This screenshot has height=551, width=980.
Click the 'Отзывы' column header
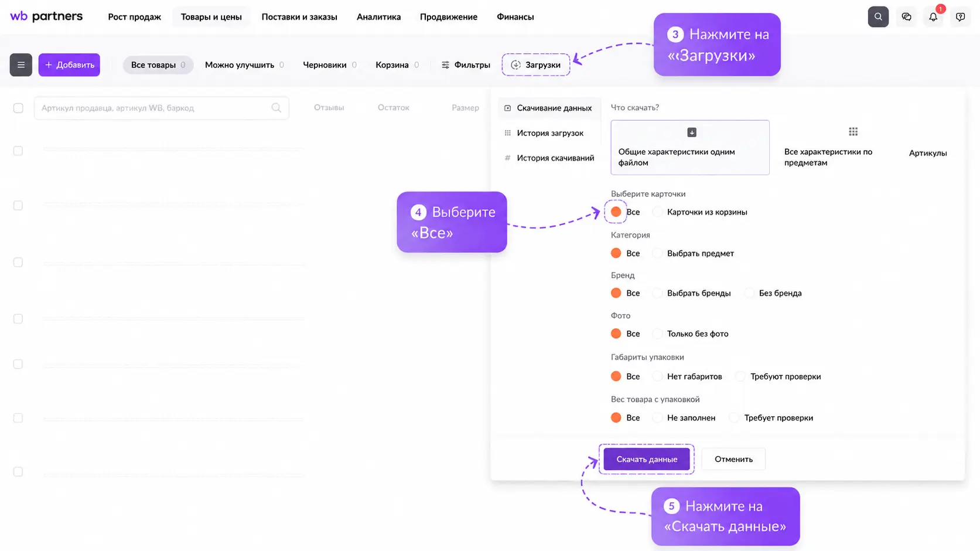(329, 108)
